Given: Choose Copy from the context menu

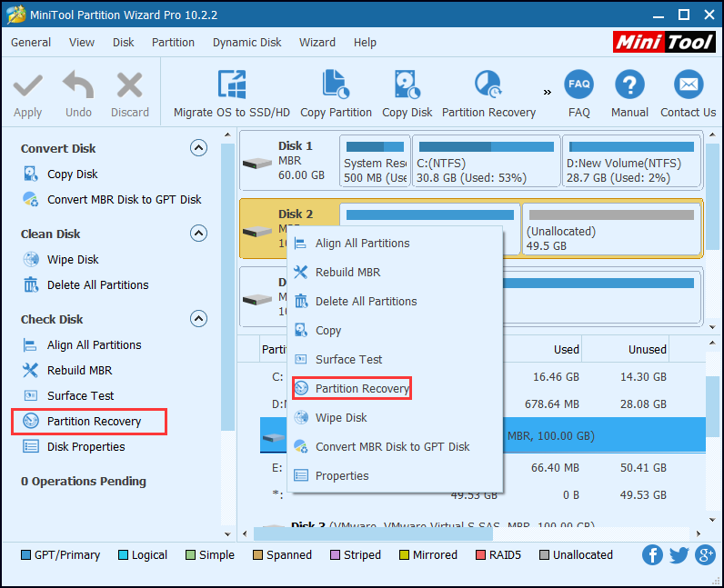Looking at the screenshot, I should (395, 331).
